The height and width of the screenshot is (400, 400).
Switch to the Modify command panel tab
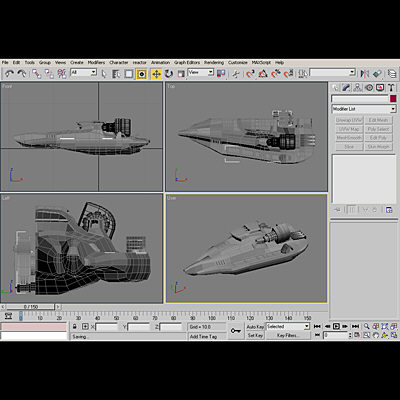(347, 88)
